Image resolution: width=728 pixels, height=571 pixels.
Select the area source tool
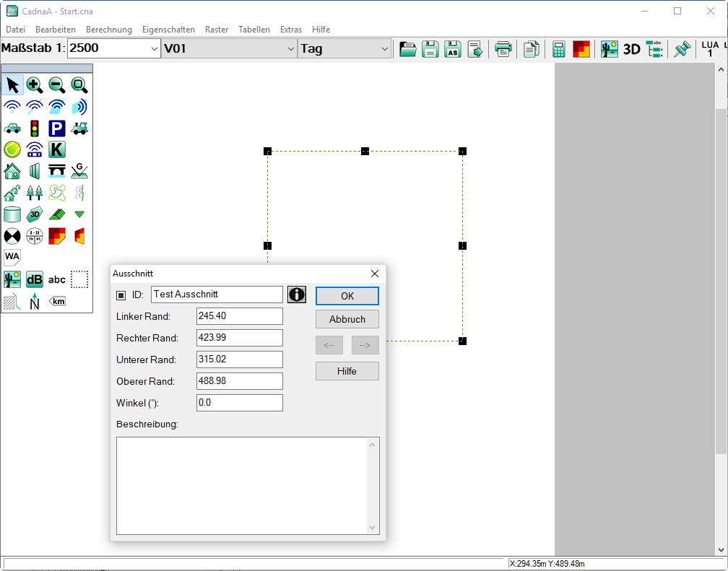pos(56,108)
